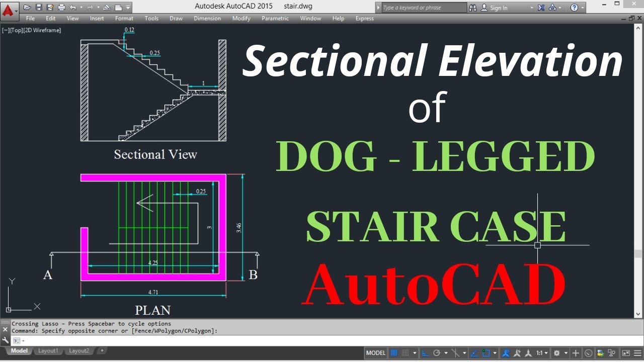Click the wrench customize icon beside command line

(x=5, y=340)
